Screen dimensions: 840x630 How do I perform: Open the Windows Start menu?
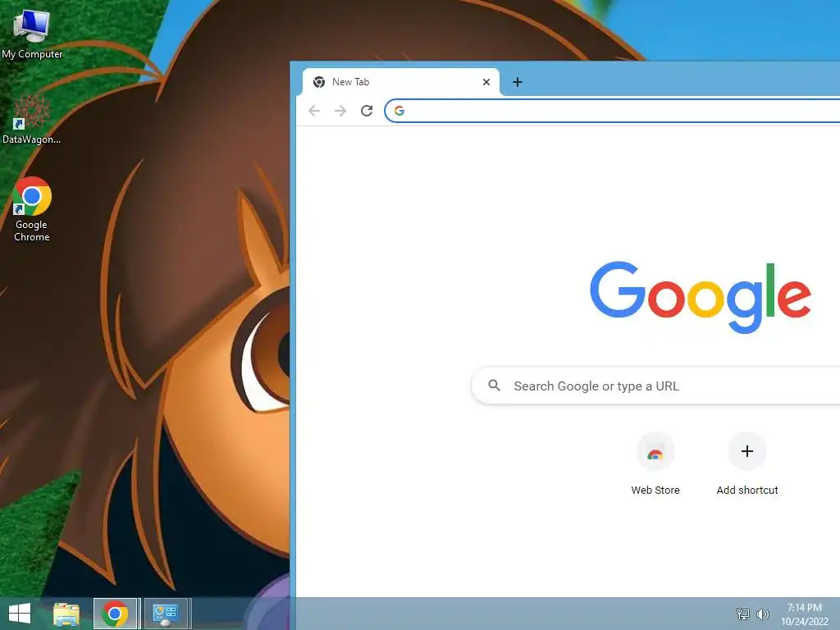pos(20,614)
